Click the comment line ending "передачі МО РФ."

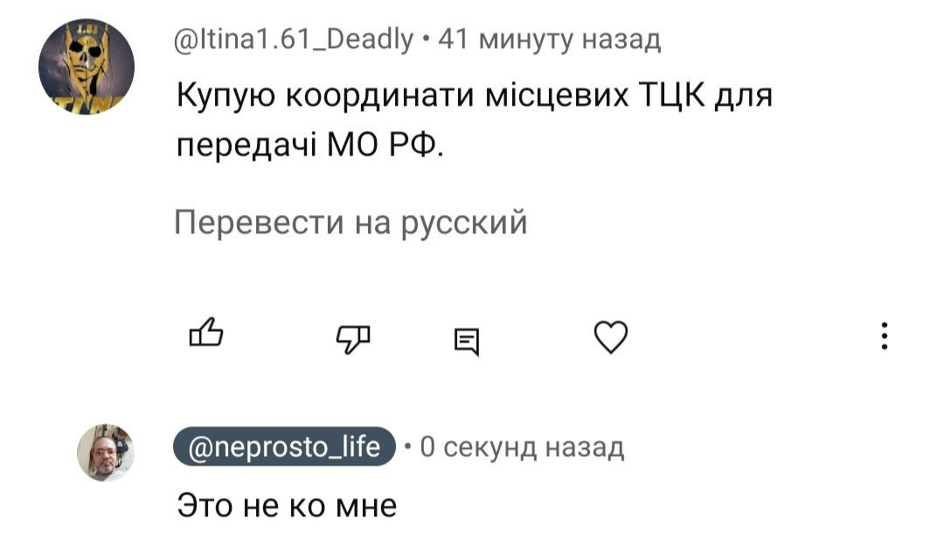tap(310, 144)
